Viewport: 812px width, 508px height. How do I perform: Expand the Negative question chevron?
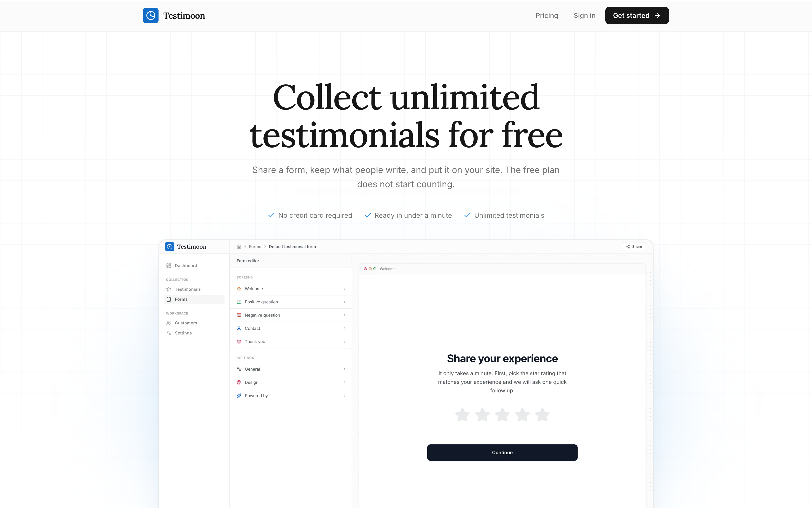[x=344, y=315]
